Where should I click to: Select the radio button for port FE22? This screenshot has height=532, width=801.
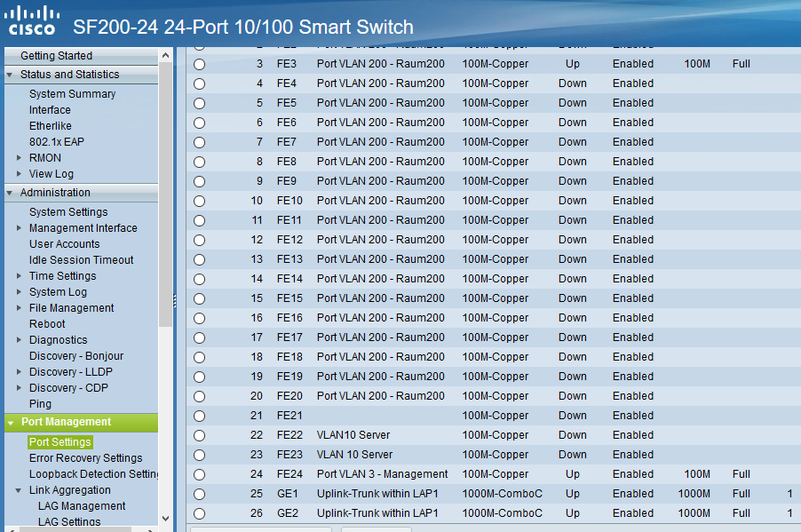point(199,435)
